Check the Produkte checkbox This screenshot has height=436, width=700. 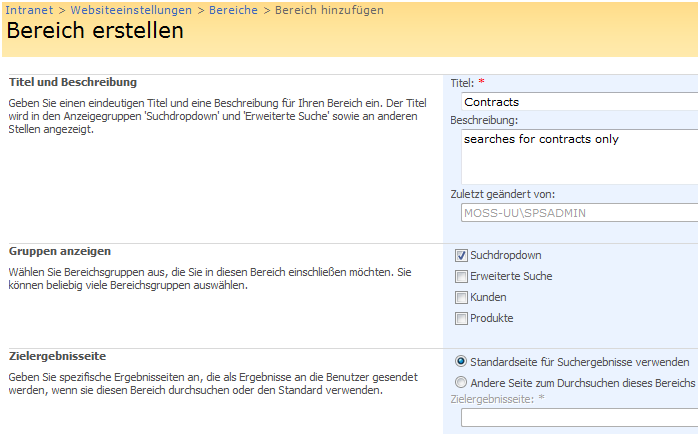coord(461,318)
